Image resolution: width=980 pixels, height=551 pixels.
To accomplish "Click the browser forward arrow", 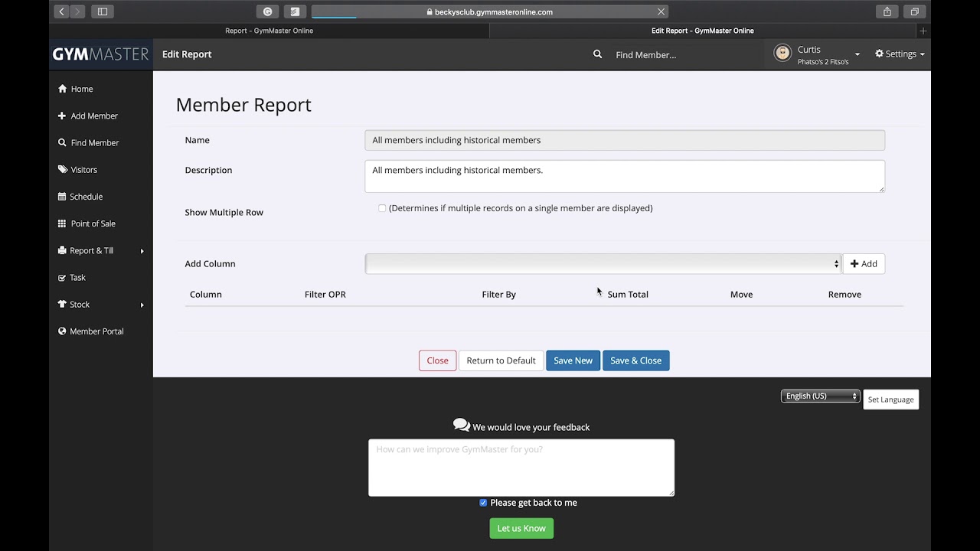I will [77, 11].
